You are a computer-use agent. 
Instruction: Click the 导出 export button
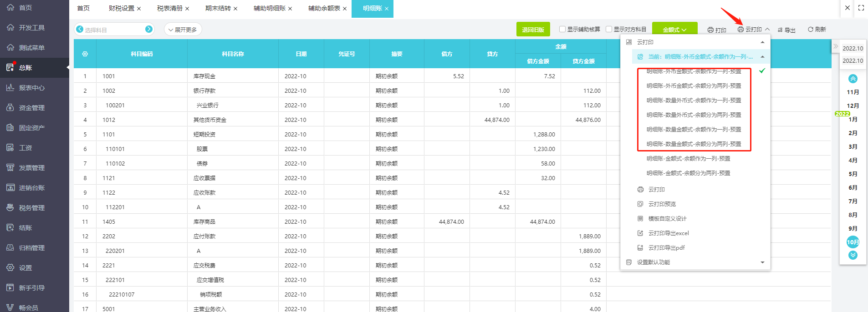point(786,30)
